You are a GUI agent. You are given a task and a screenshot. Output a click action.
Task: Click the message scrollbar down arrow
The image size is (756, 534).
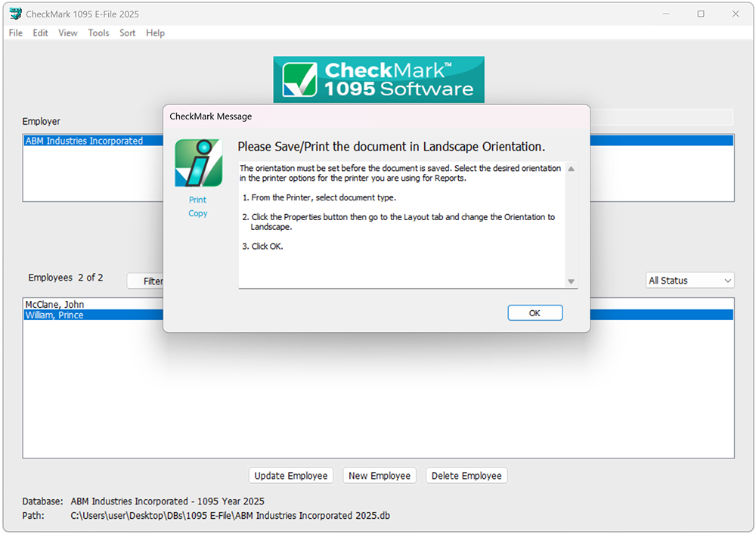pos(571,281)
